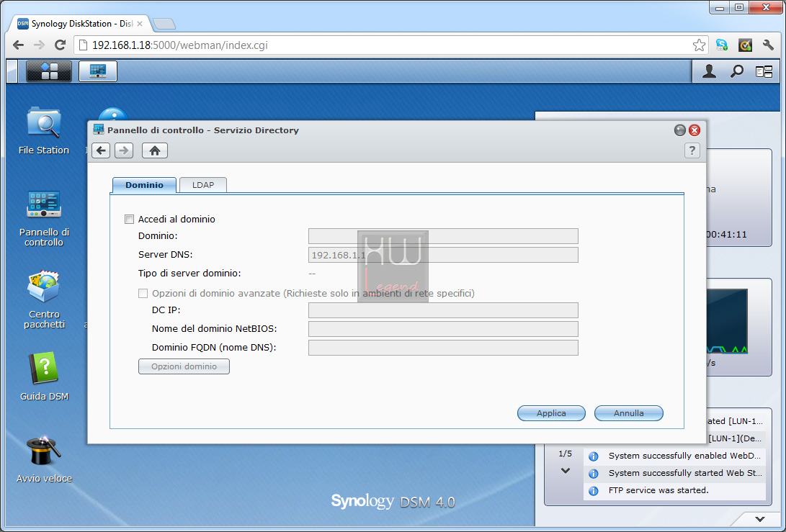Click the info icon beside FTP service message
The image size is (786, 532).
tap(593, 491)
